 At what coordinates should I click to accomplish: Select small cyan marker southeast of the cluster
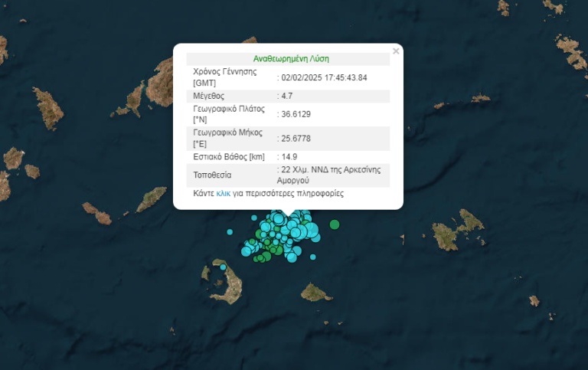pos(312,257)
